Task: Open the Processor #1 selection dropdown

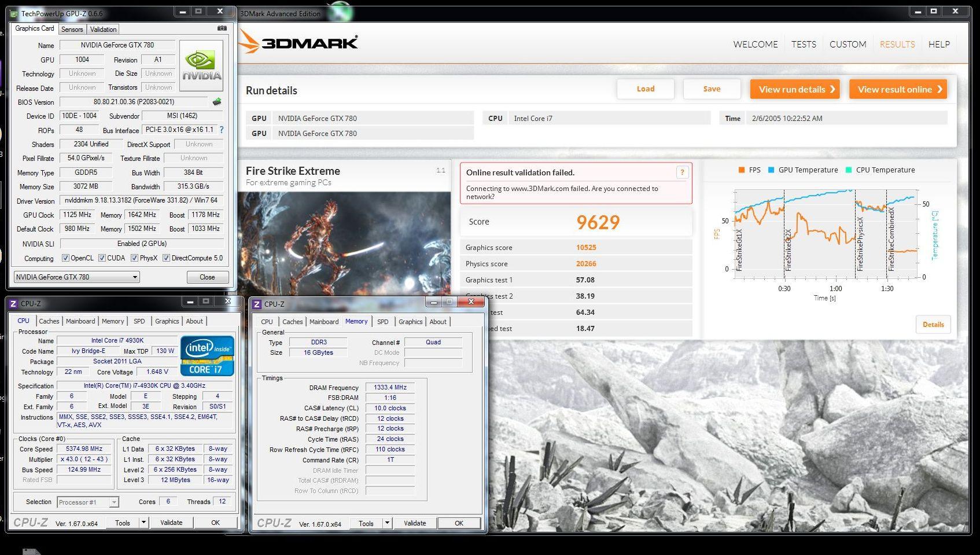Action: 88,502
